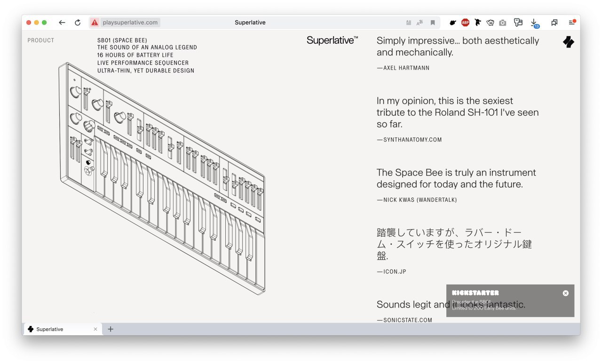The height and width of the screenshot is (364, 602).
Task: Select the Superlative tab
Action: [62, 329]
